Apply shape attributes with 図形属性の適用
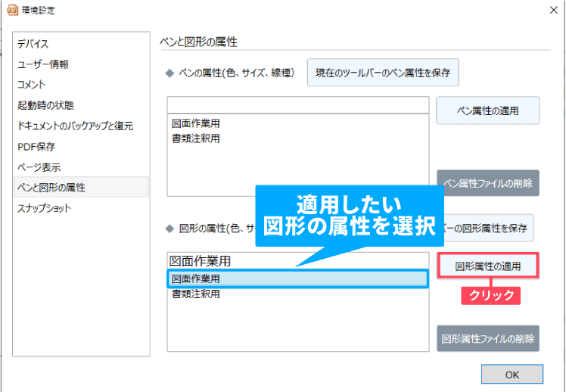Viewport: 566px width, 392px height. pyautogui.click(x=488, y=266)
